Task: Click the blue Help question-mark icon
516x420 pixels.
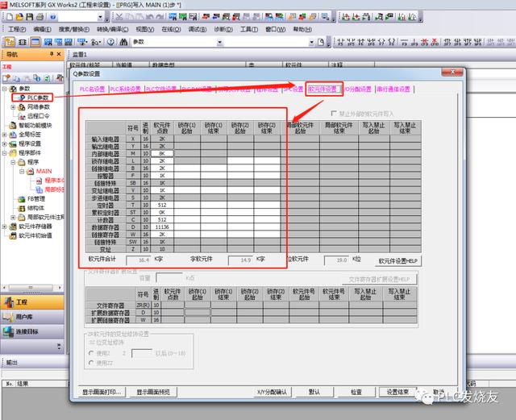Action: (x=53, y=17)
